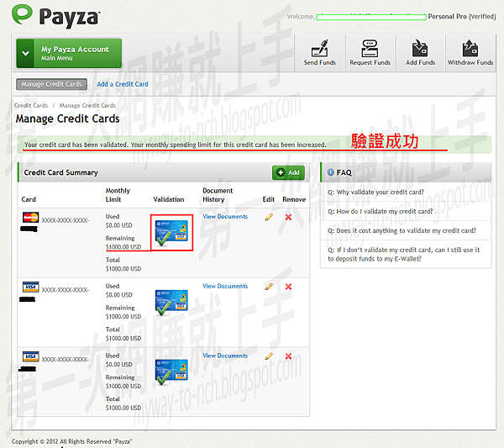Click the copyright 2012 Payza footer text
The width and height of the screenshot is (504, 448).
click(71, 441)
